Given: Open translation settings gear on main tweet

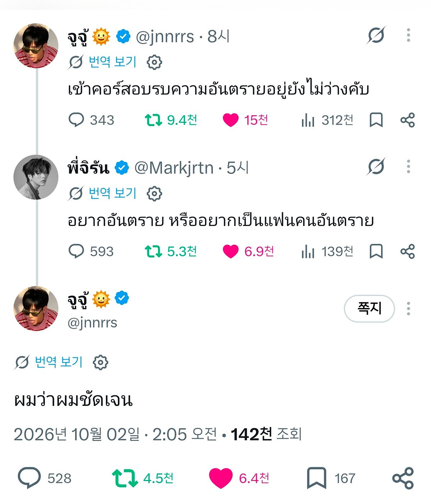Looking at the screenshot, I should [x=101, y=362].
